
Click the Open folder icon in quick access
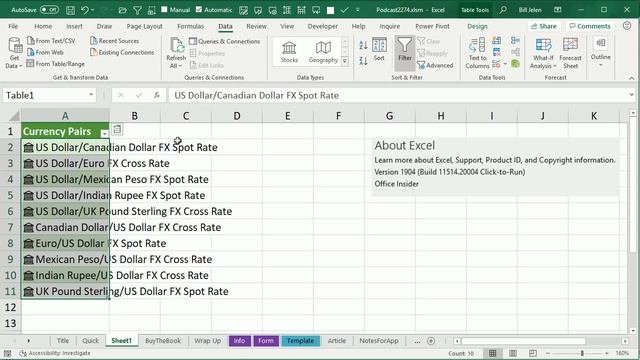(x=122, y=10)
